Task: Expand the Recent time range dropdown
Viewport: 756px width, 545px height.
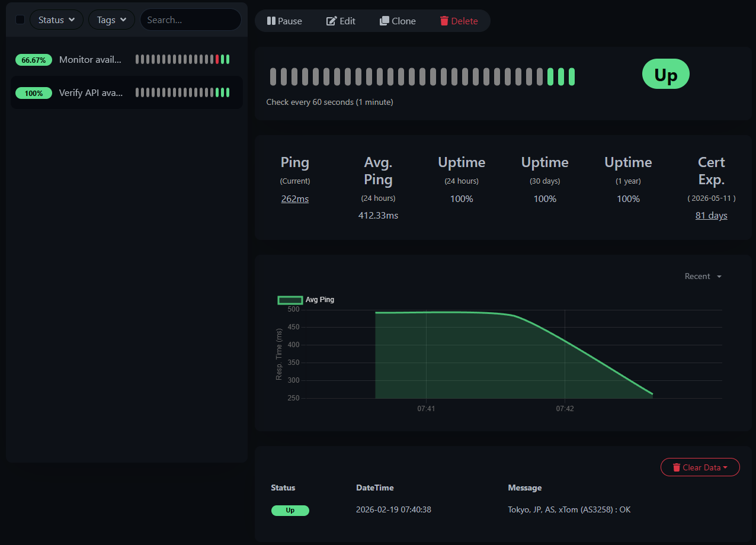Action: point(703,276)
